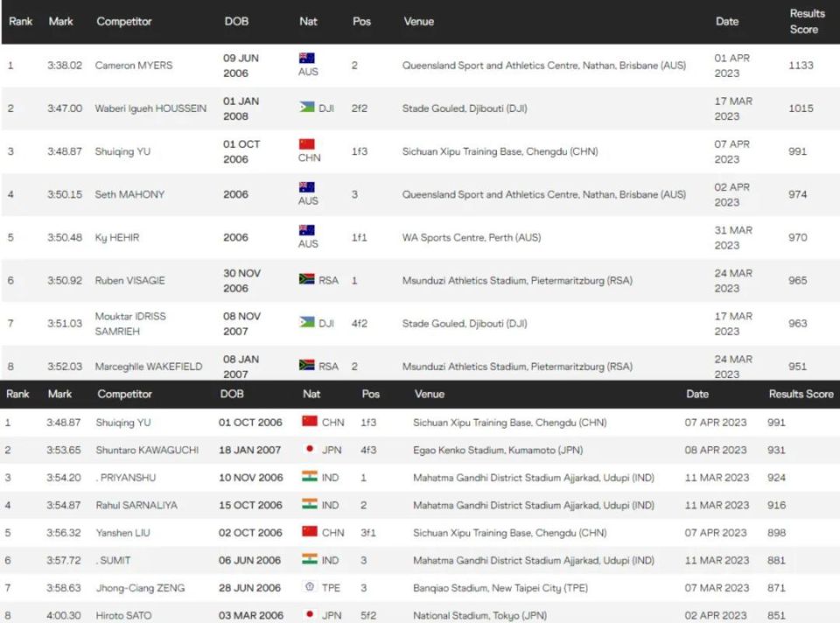The image size is (840, 623).
Task: Open Cameron MYERS competitor profile
Action: pyautogui.click(x=134, y=66)
